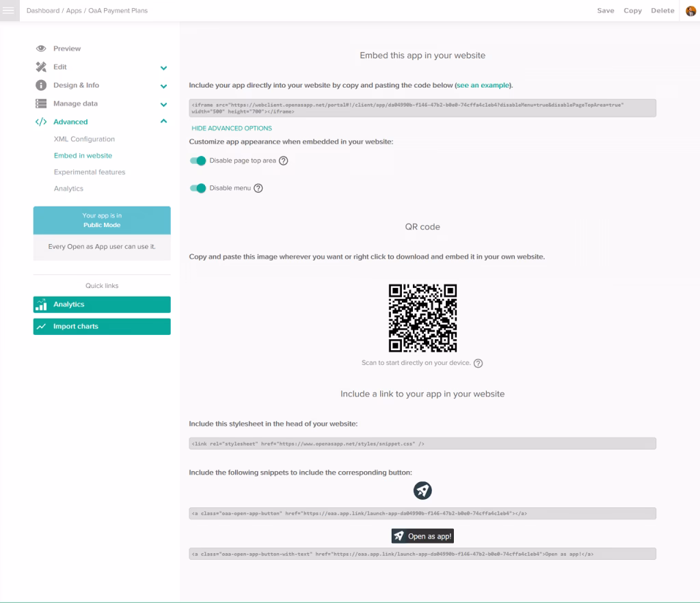
Task: Click the Import charts line icon
Action: coord(41,327)
